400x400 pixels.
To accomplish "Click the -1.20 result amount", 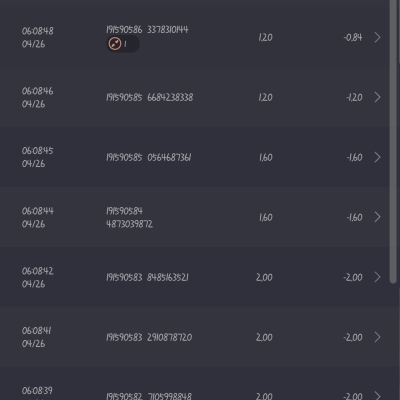I will 354,97.
